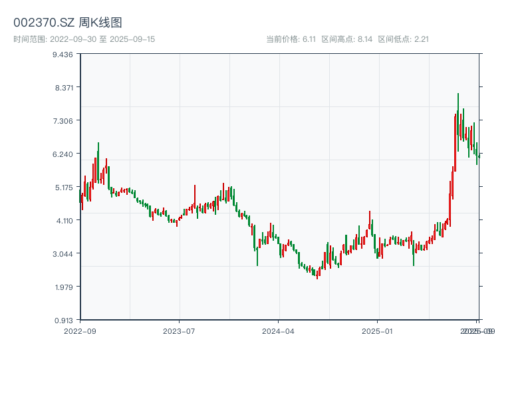
Task: Select the time range text 2022-09-30 至 2025-09-15
Action: pyautogui.click(x=102, y=39)
